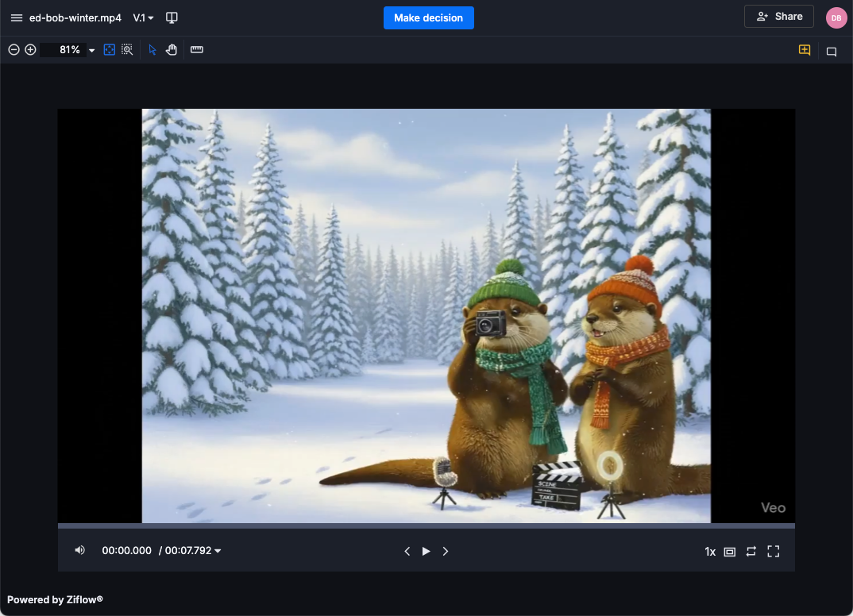Click the Share button

(778, 16)
